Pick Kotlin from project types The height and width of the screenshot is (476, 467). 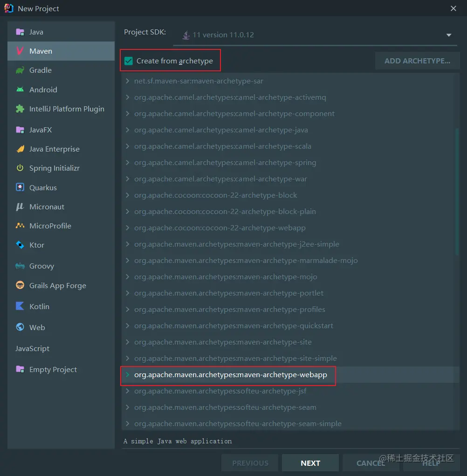(x=61, y=306)
